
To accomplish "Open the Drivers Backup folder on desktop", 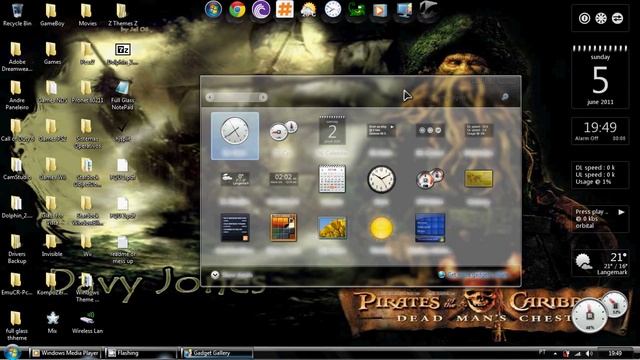I will tap(17, 249).
